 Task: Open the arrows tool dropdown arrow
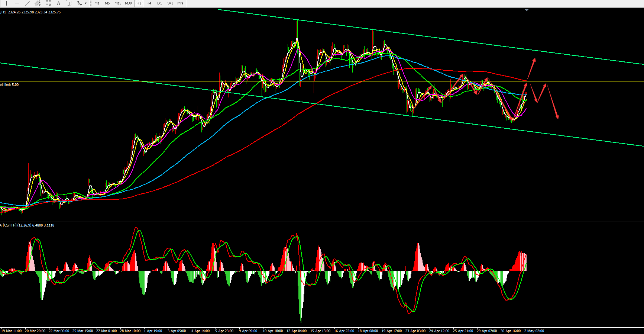pyautogui.click(x=85, y=3)
